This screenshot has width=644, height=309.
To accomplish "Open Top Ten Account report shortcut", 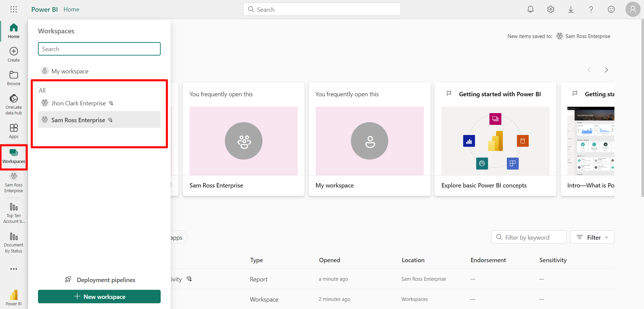I will (x=14, y=213).
